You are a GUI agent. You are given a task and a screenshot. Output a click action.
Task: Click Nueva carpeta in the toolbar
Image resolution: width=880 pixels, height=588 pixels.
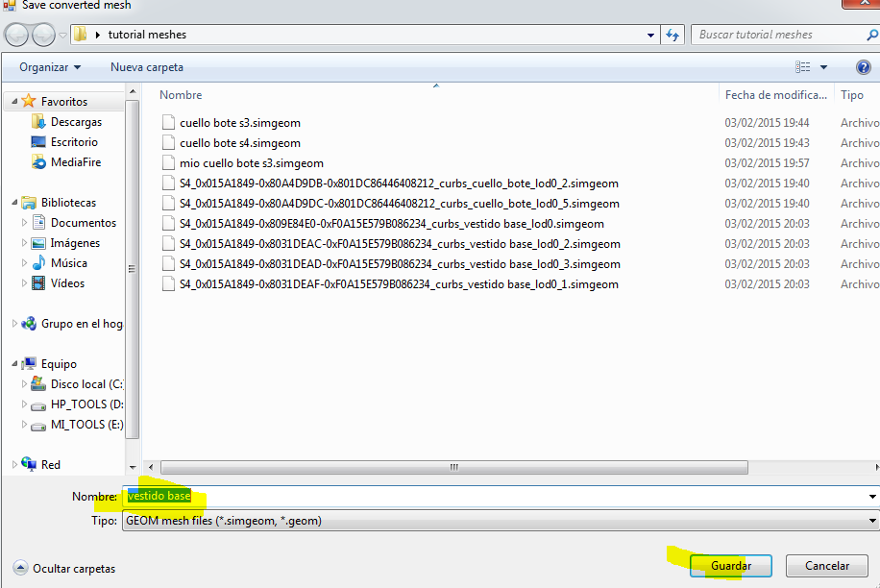(x=147, y=67)
